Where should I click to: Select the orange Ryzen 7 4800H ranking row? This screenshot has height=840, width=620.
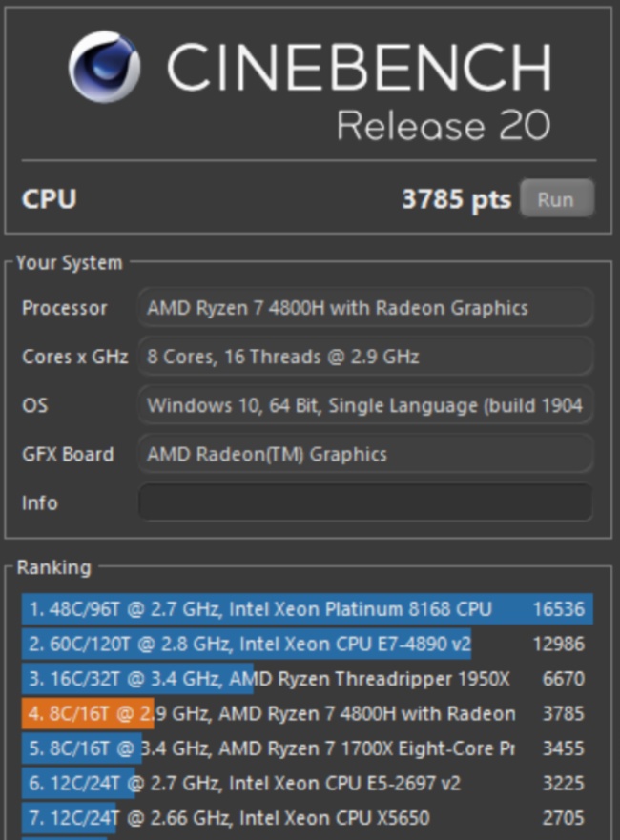[307, 713]
